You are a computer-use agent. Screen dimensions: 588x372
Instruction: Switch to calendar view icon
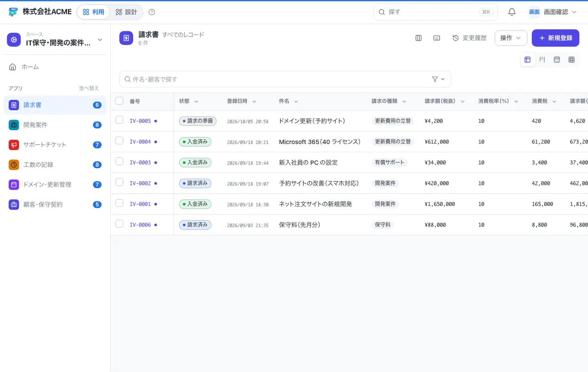(x=557, y=60)
